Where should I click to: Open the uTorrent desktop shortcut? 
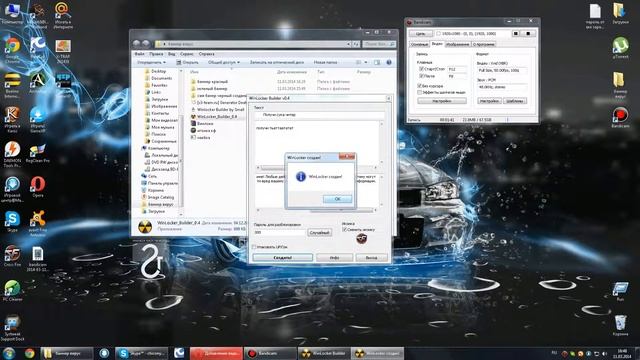coord(620,47)
